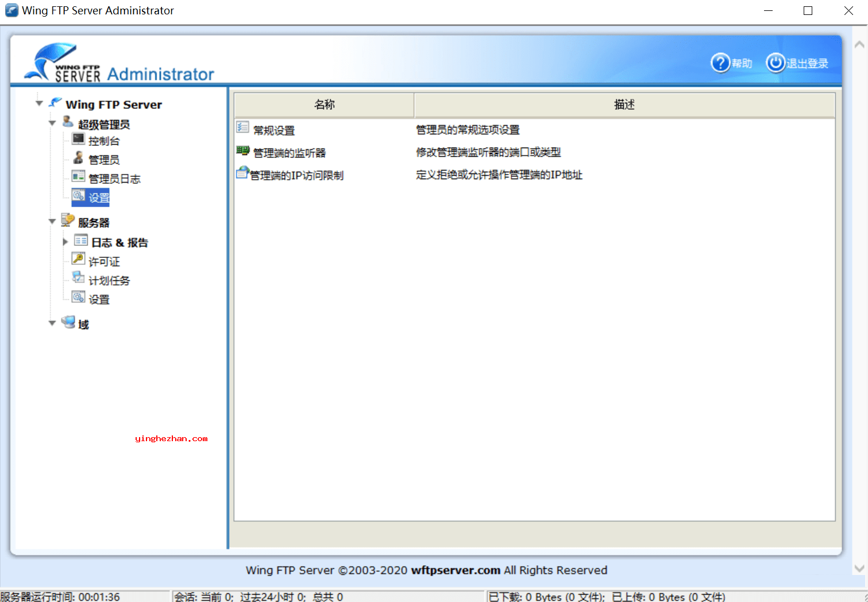Click the 服务器 server icon

pos(68,221)
